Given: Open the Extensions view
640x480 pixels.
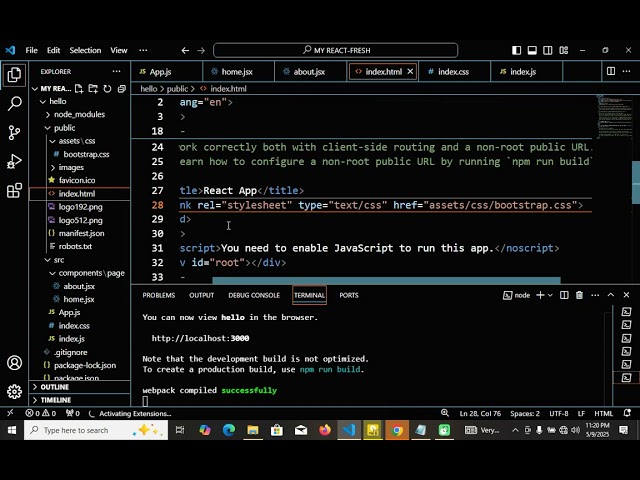Looking at the screenshot, I should tap(14, 191).
